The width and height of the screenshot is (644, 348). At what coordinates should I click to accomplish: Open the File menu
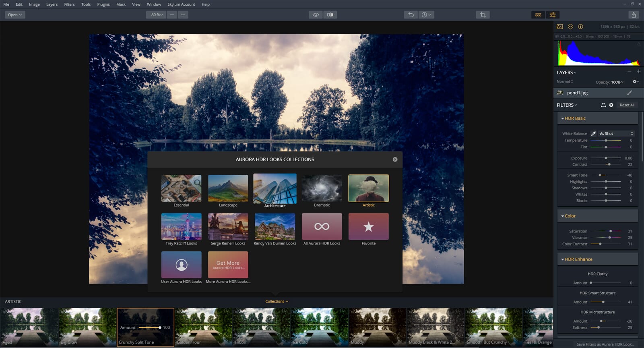click(6, 4)
